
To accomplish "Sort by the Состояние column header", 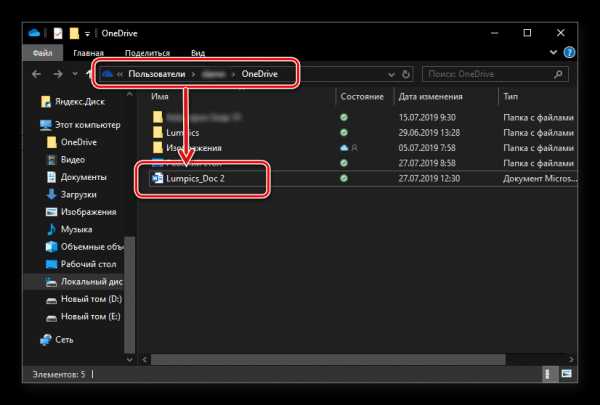I will click(362, 96).
